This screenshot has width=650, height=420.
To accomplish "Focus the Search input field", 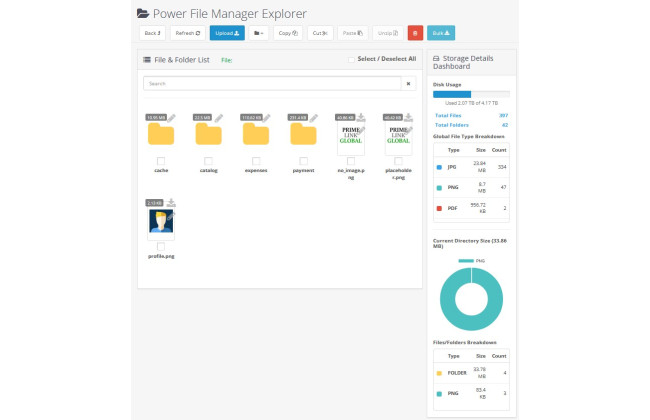I will pos(272,84).
